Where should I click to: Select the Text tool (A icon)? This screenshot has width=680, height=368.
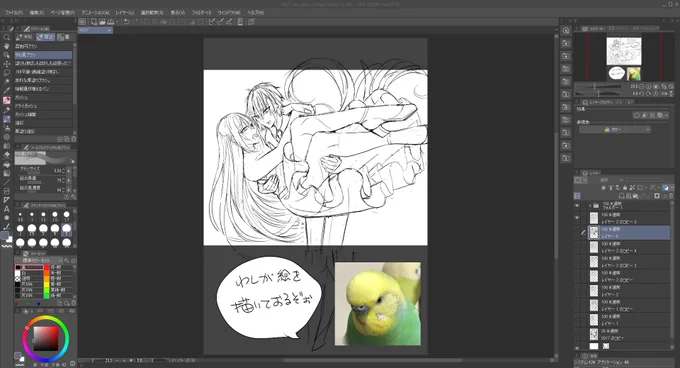coord(7,209)
